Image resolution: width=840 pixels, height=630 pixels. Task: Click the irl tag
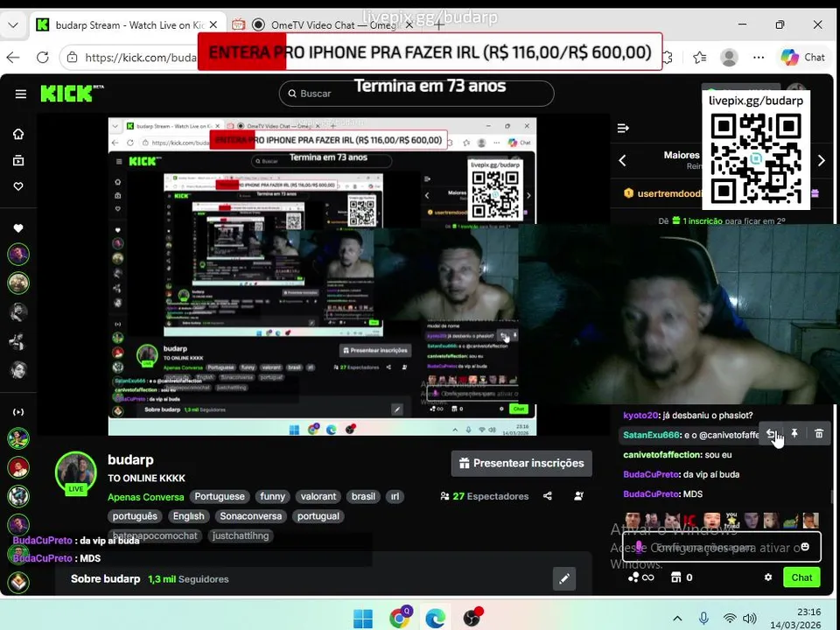click(395, 497)
